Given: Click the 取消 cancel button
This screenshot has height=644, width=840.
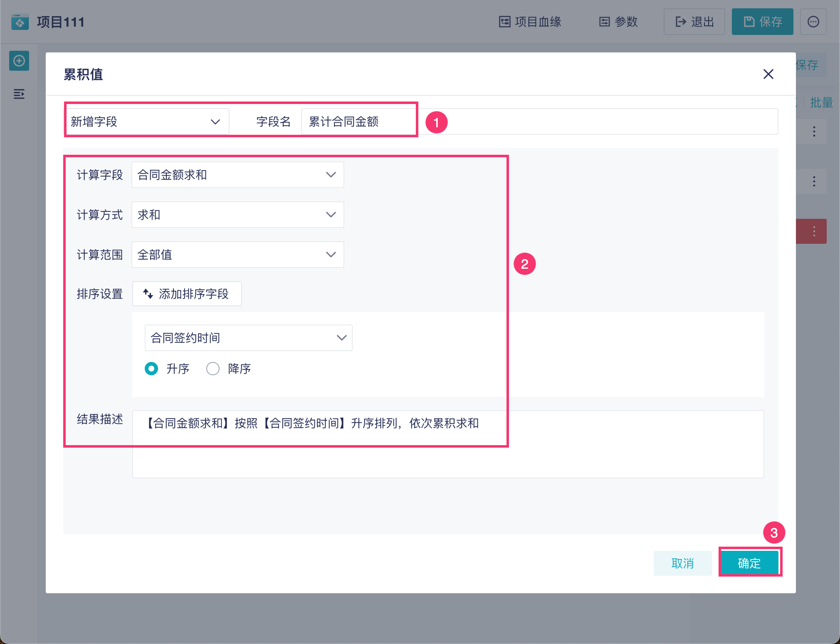Looking at the screenshot, I should (682, 563).
